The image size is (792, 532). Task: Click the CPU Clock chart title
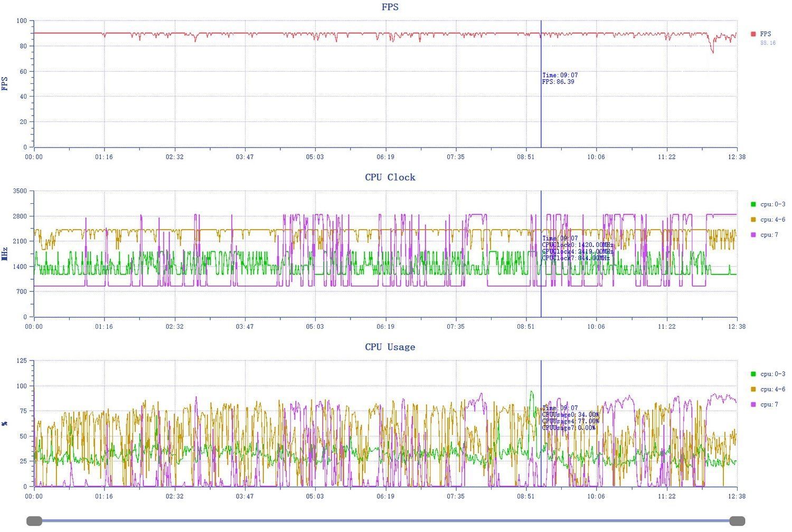pyautogui.click(x=390, y=177)
